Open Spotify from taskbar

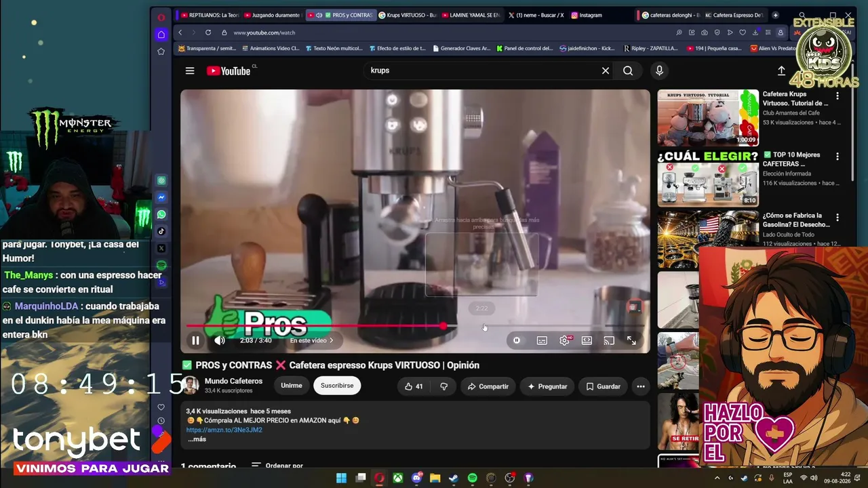[x=472, y=478]
